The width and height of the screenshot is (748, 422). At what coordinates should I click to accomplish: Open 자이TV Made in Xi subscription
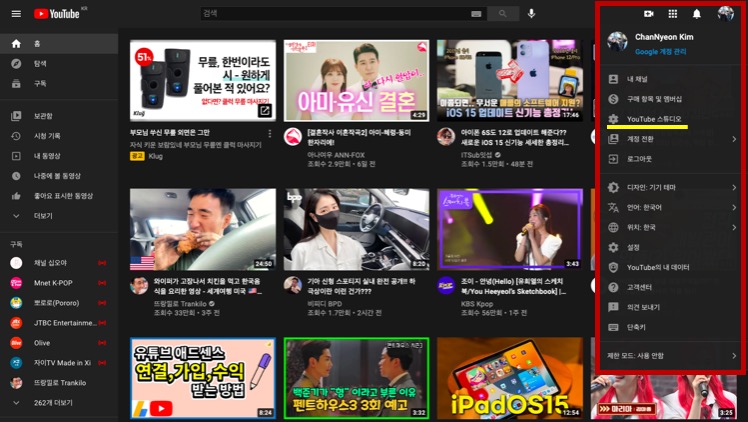[x=59, y=363]
